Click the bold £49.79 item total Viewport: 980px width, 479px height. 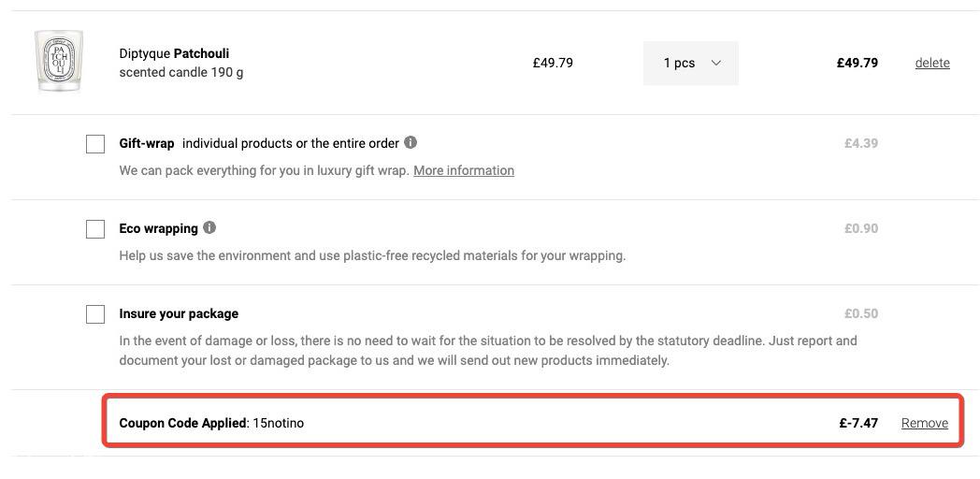point(857,63)
